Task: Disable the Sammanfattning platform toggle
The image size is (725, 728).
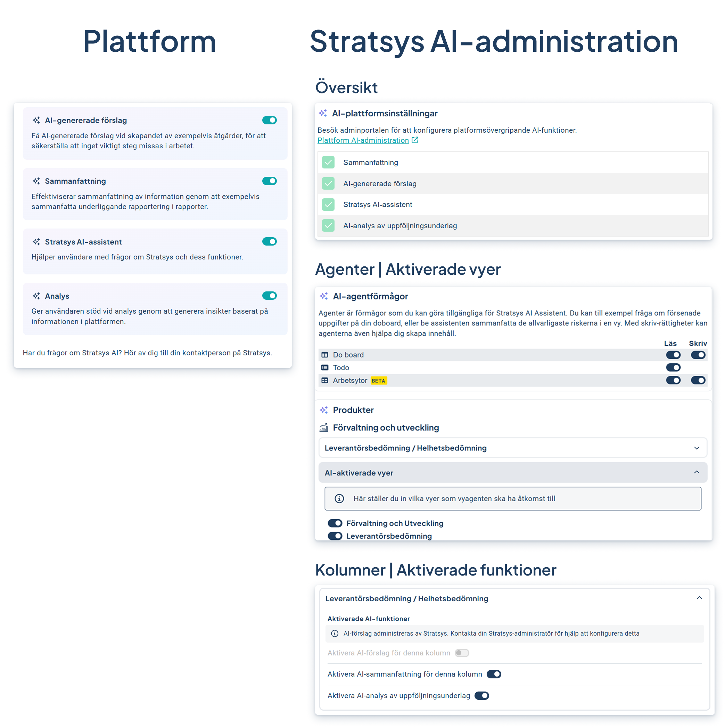Action: [270, 181]
